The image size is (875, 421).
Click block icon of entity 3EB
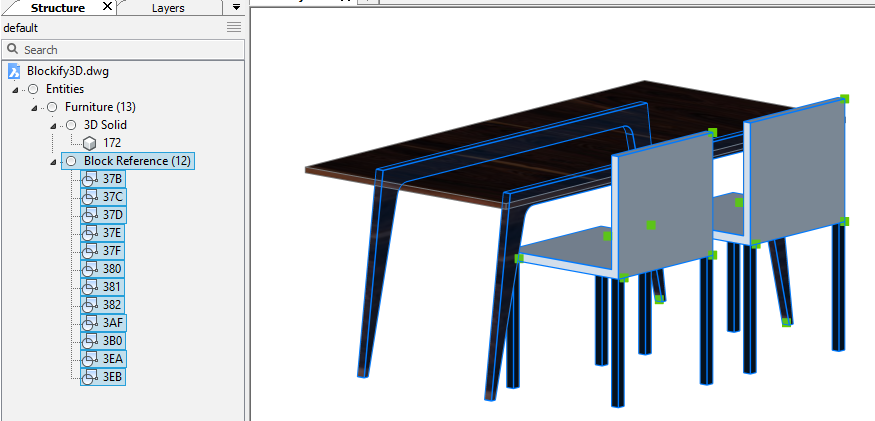coord(89,377)
